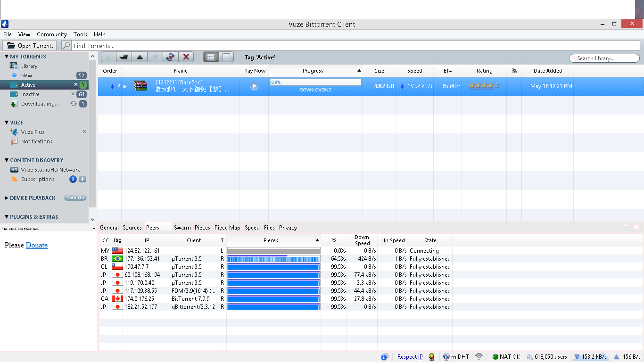Screen dimensions: 644x362
Task: Collapse the MY TORRENTS section
Action: pos(7,57)
